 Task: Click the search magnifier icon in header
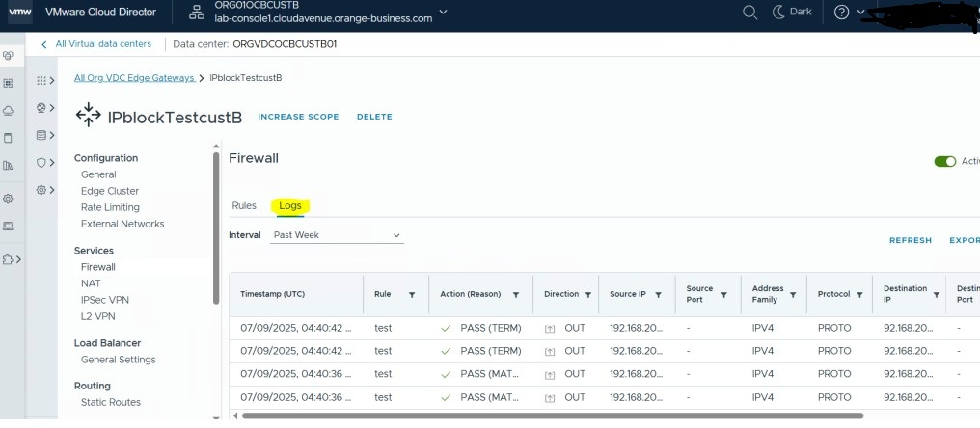pos(749,13)
